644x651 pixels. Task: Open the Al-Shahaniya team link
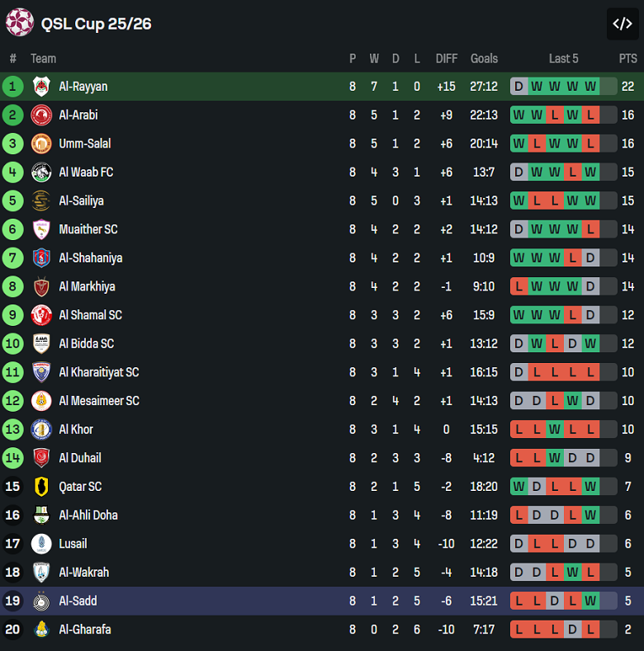90,258
